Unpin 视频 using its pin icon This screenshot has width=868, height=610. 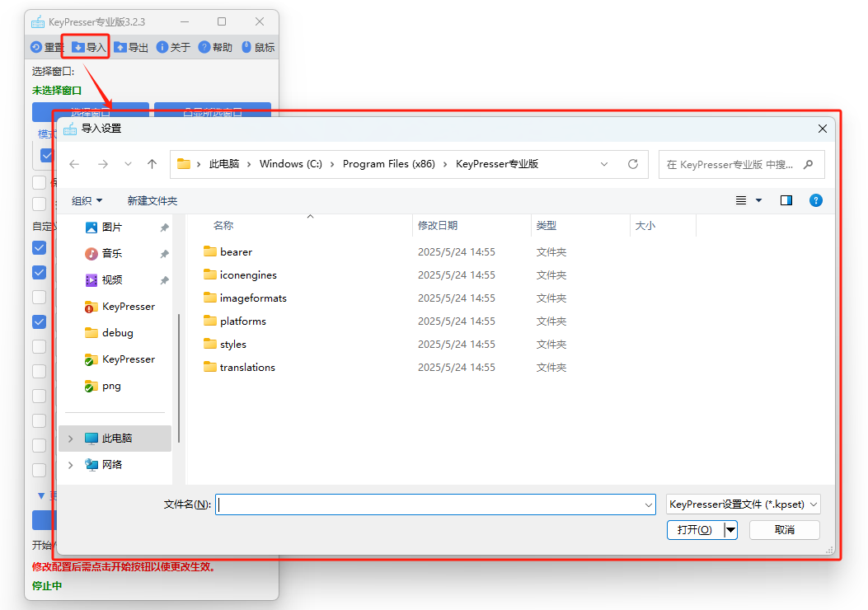[164, 280]
